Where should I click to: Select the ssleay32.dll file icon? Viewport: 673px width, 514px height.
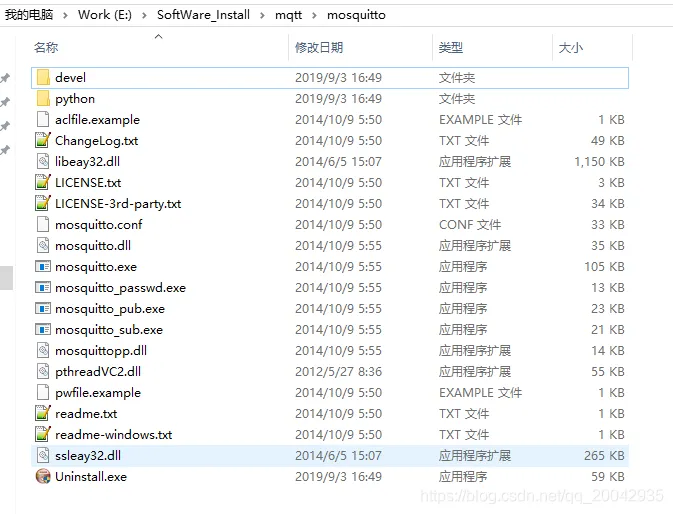pyautogui.click(x=43, y=456)
